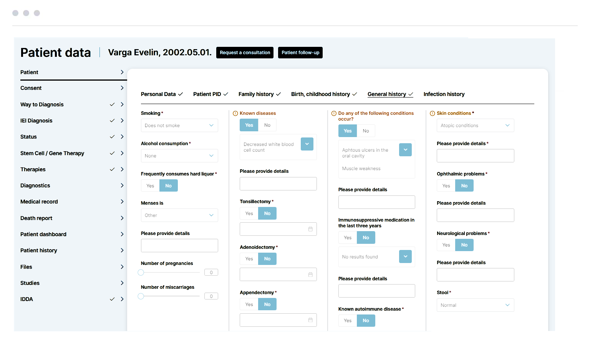Viewport: 590px width, 364px height.
Task: Set Frequently consumes hard liquor to Yes
Action: pyautogui.click(x=150, y=186)
